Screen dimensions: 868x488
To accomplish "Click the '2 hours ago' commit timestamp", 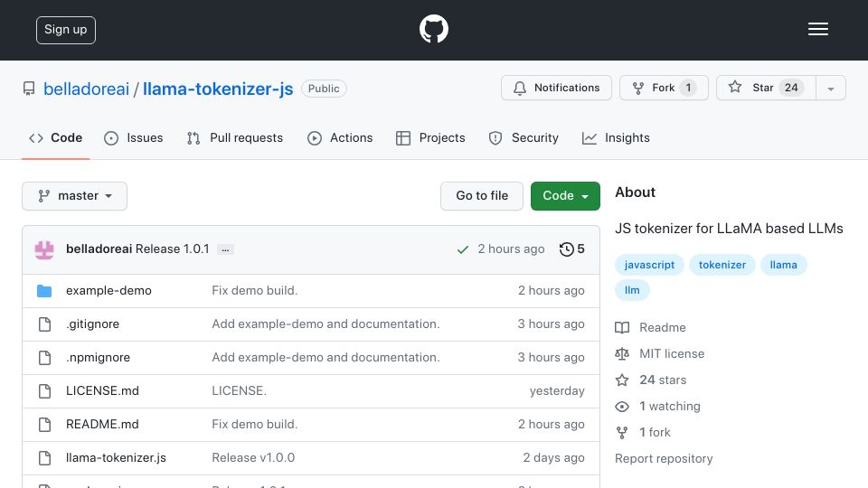I will point(511,249).
